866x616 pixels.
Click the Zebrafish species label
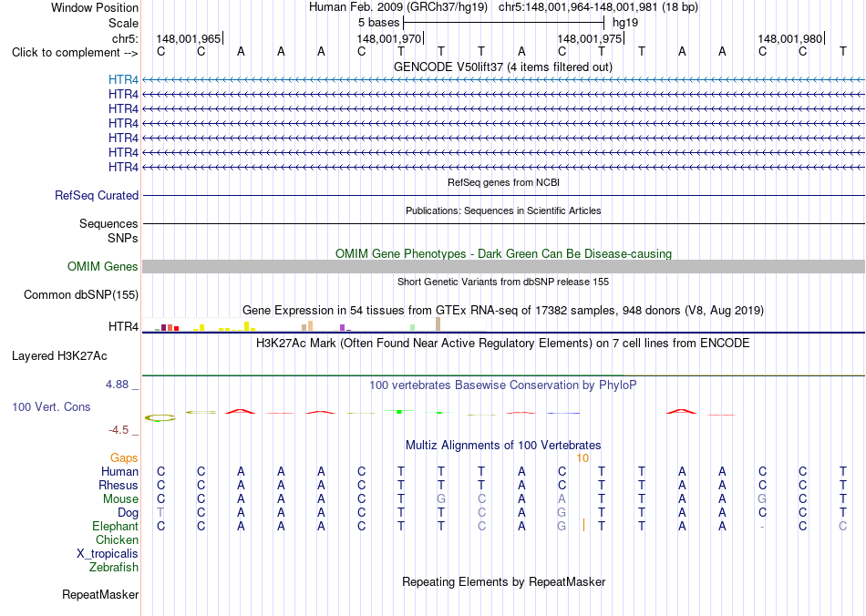[x=114, y=567]
